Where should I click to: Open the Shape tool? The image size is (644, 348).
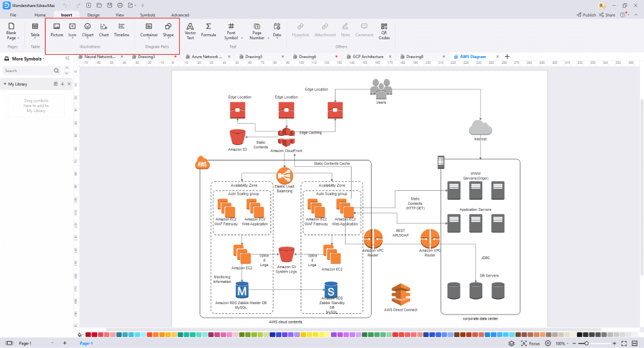click(168, 30)
